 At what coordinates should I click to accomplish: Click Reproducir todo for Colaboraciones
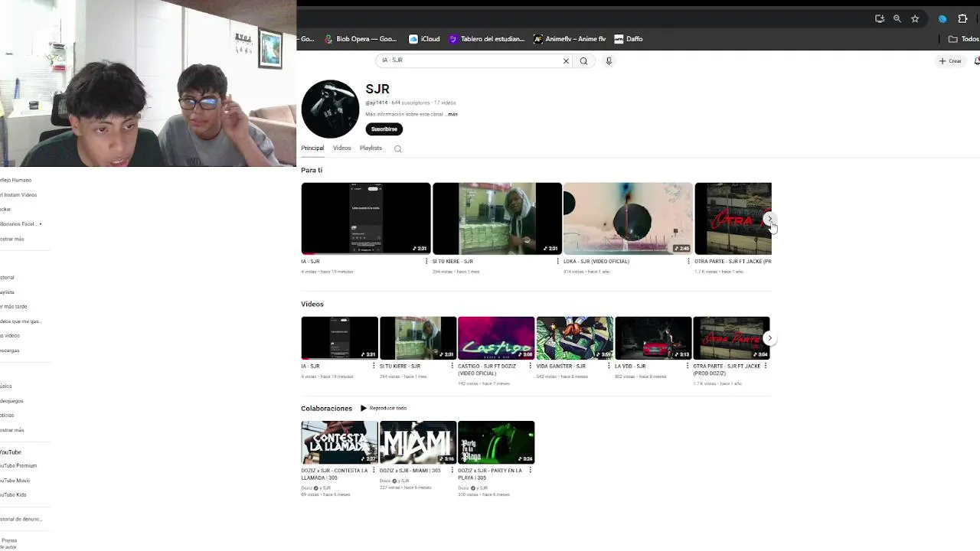[x=384, y=409]
